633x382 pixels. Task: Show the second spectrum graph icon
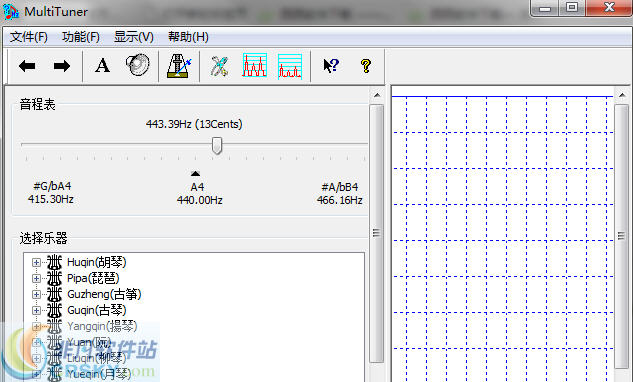coord(289,66)
